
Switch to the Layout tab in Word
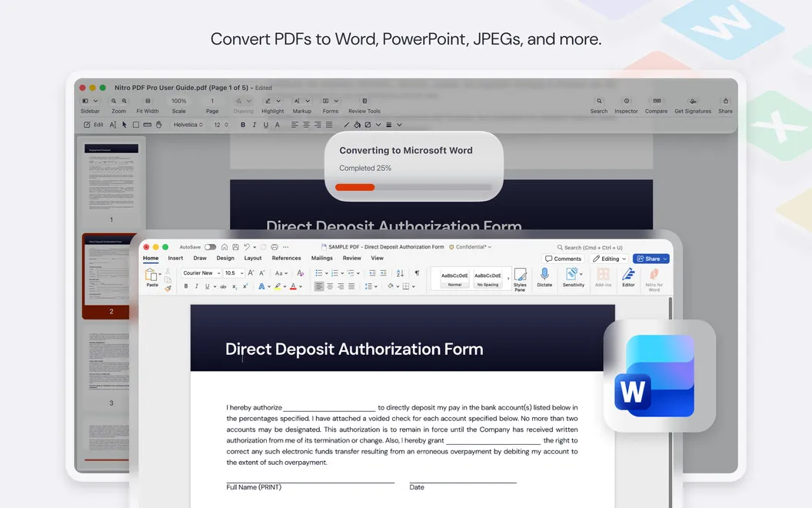point(253,258)
